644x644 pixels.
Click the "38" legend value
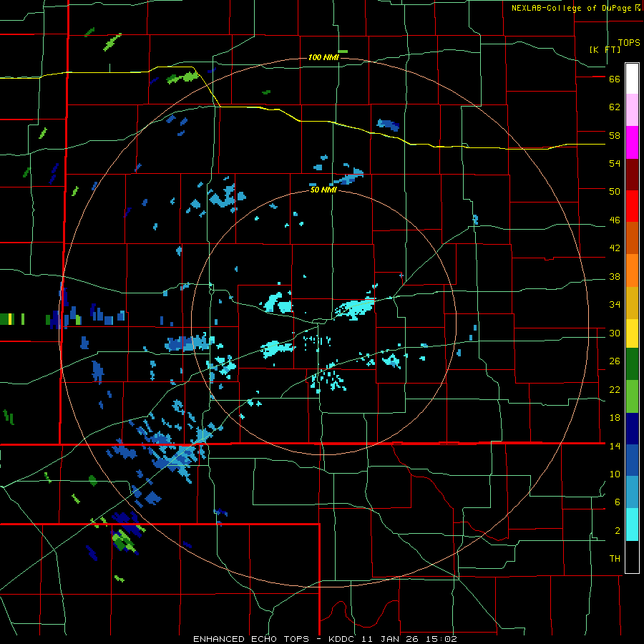615,276
